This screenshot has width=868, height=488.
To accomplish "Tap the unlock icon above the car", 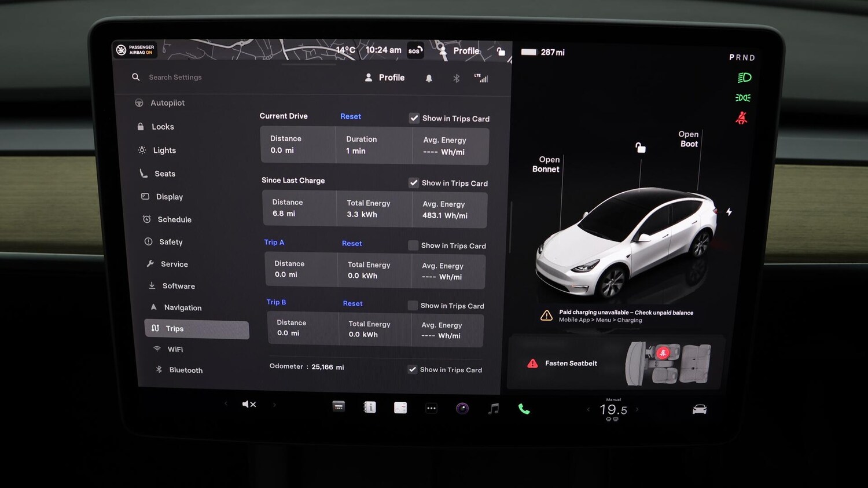I will pyautogui.click(x=640, y=148).
